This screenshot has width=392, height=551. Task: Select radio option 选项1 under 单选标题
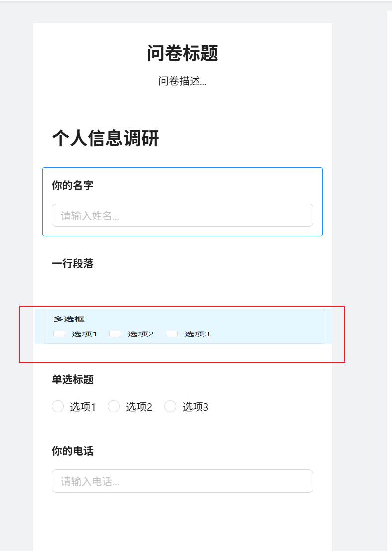[58, 406]
